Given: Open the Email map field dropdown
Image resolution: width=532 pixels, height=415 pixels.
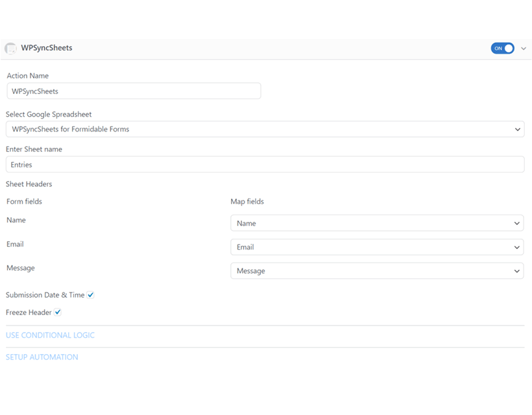Looking at the screenshot, I should pyautogui.click(x=377, y=247).
